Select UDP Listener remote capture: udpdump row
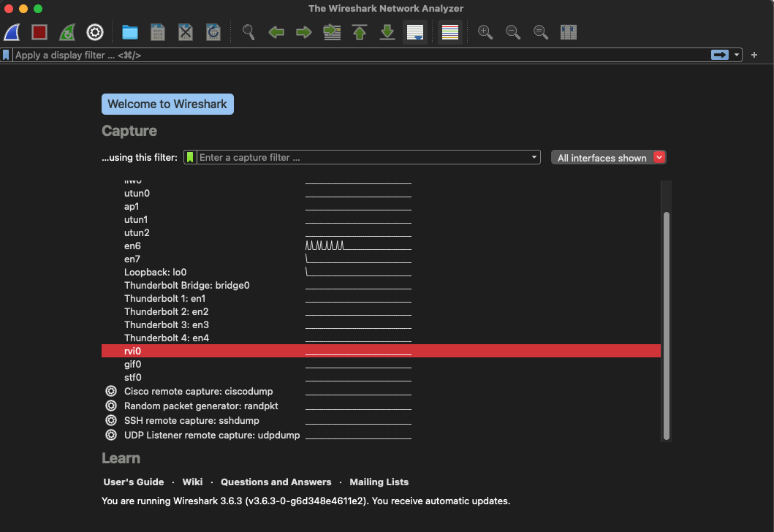Screen dimensions: 774x532 point(381,436)
